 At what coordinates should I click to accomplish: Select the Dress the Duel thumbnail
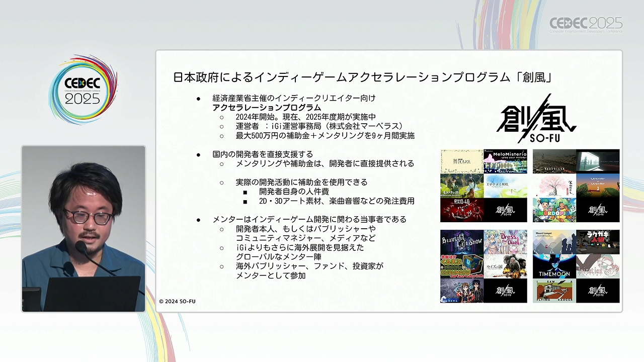pyautogui.click(x=505, y=242)
